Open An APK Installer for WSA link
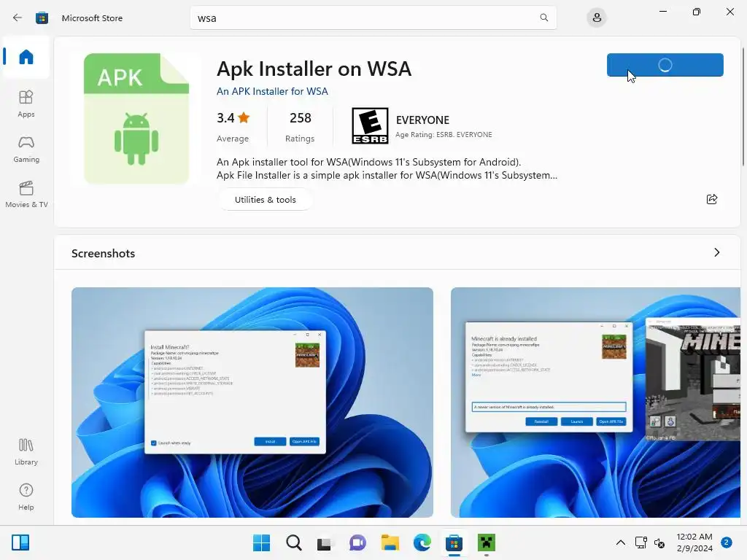Image resolution: width=747 pixels, height=560 pixels. 272,91
